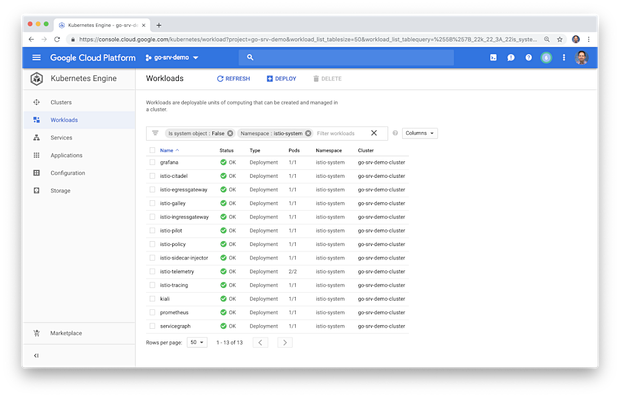Click the Status column header
Image resolution: width=620 pixels, height=397 pixels.
[x=227, y=150]
